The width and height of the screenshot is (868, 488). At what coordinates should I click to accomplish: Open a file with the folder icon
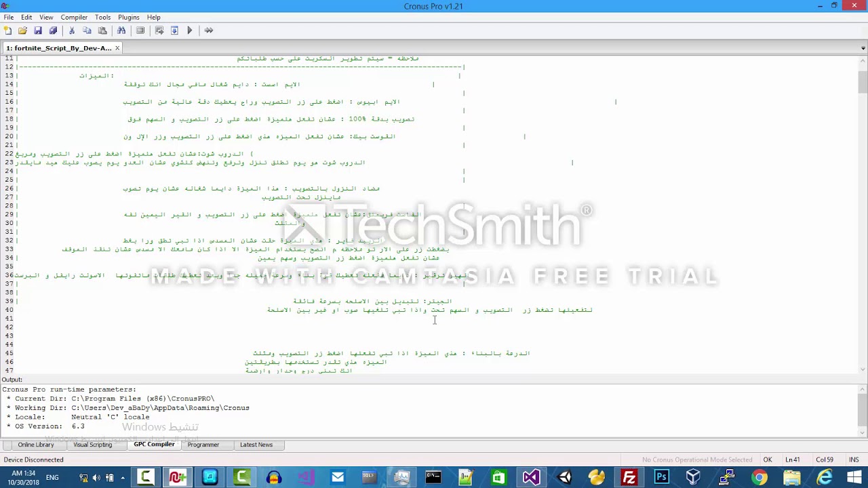(x=22, y=30)
